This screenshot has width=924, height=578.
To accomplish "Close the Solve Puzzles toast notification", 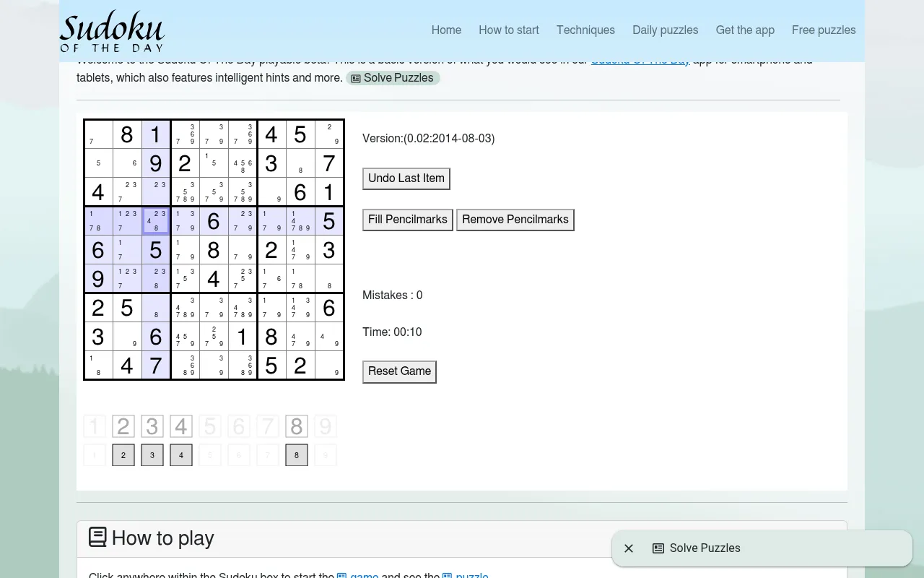I will (629, 548).
